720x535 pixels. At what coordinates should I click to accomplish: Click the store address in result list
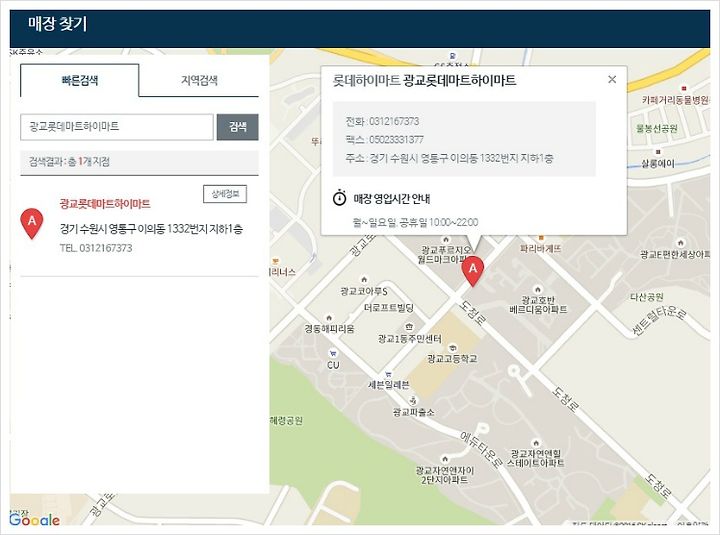(151, 229)
